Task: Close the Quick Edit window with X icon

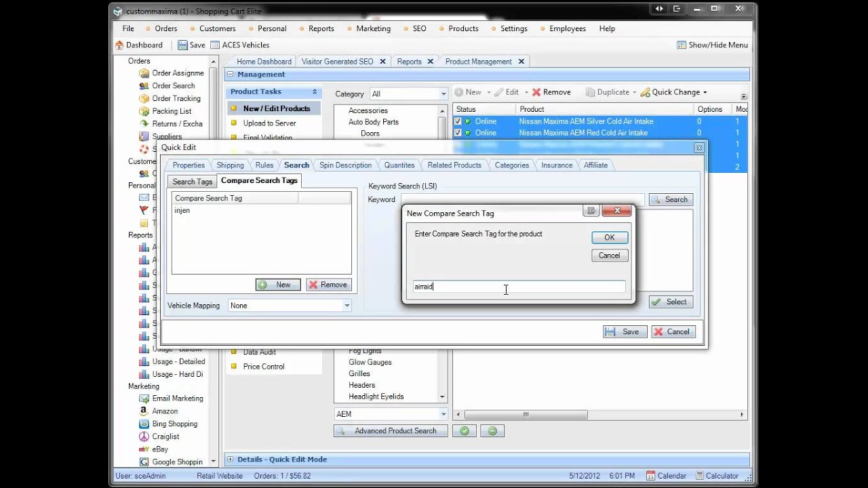Action: coord(698,148)
